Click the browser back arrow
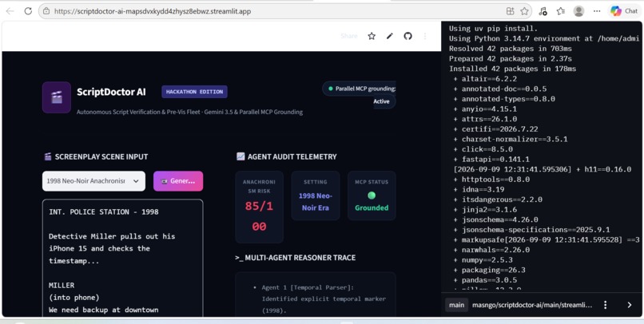Viewport: 644px width, 324px height. coord(10,11)
